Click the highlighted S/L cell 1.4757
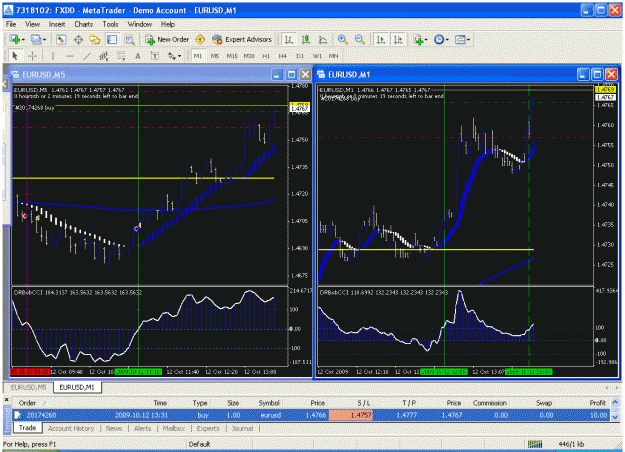Image resolution: width=625 pixels, height=452 pixels. [x=350, y=415]
